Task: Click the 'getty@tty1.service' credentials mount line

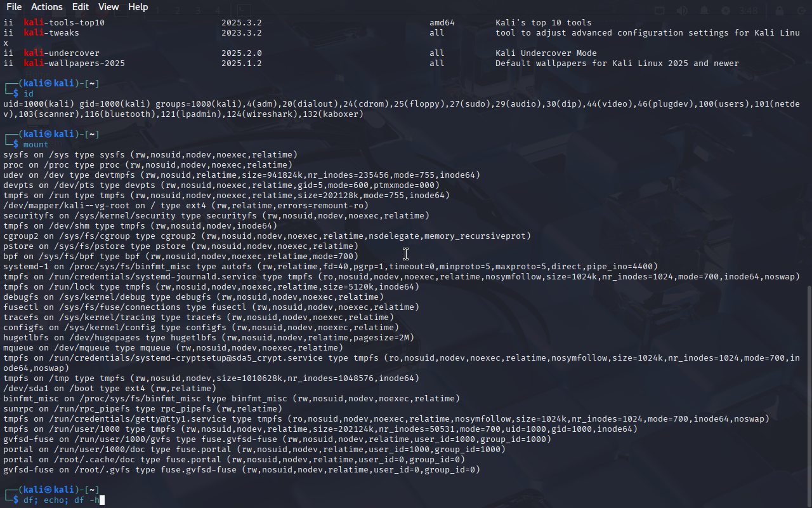Action: (x=386, y=419)
